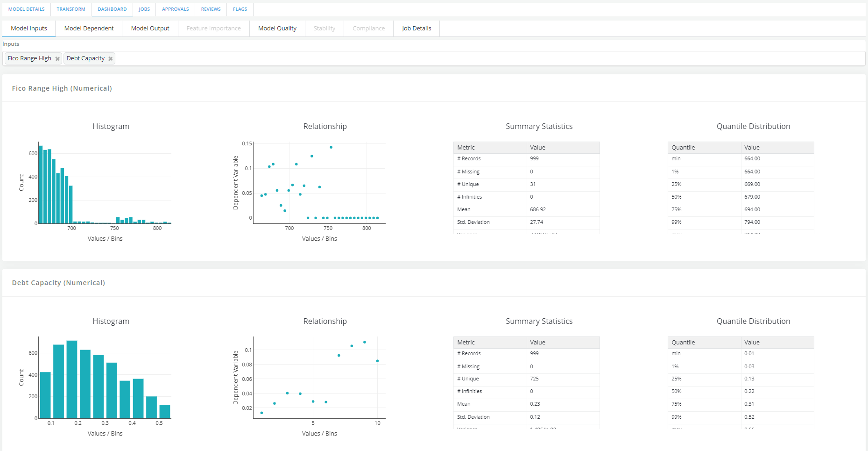View the Model Quality sub-tab
Screen dimensions: 868x451
pyautogui.click(x=277, y=29)
